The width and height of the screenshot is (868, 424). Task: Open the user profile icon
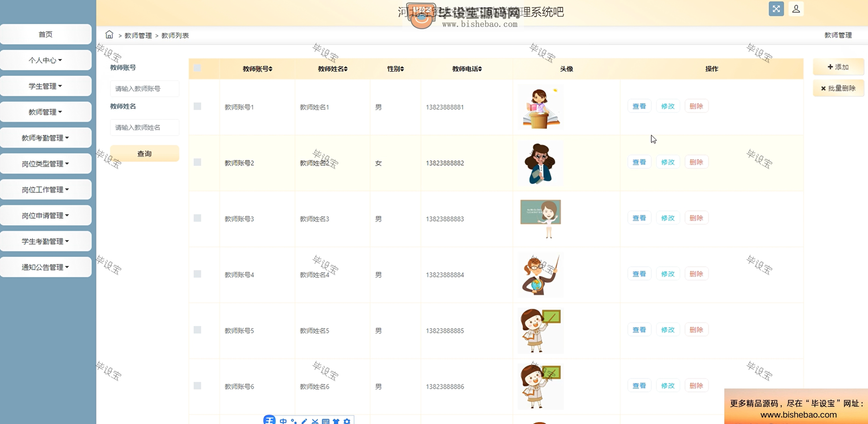tap(796, 9)
